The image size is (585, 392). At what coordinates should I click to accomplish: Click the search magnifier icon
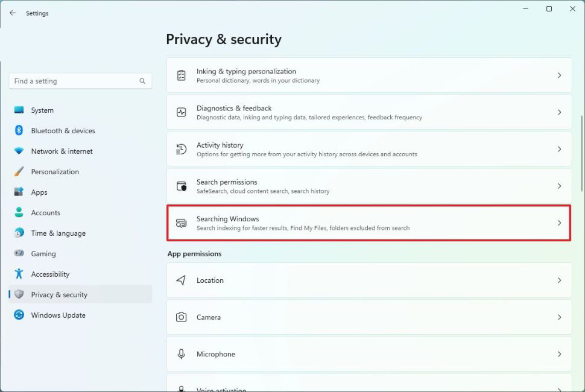pos(142,81)
